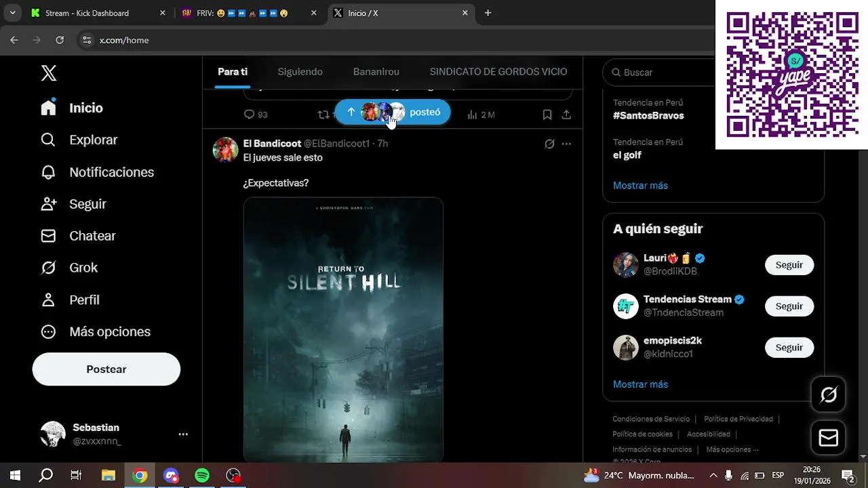
Task: Click the Postear button
Action: click(106, 369)
